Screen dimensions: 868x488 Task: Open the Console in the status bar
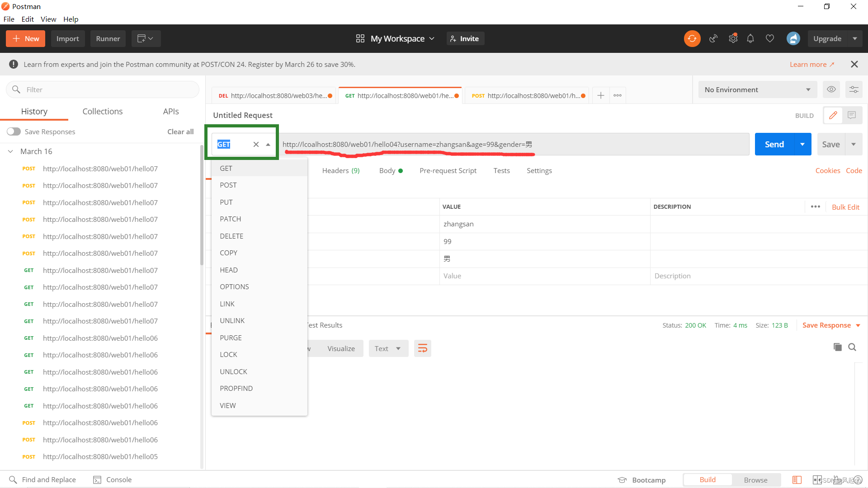(x=112, y=480)
